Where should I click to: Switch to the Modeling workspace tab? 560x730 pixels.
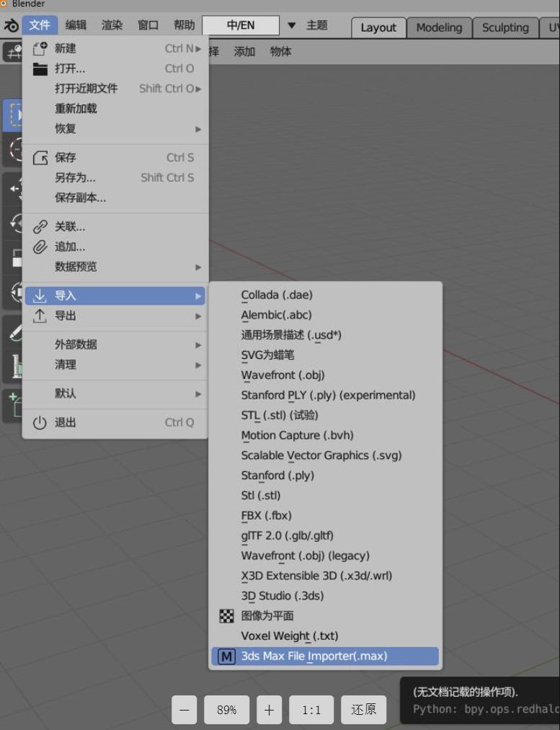point(438,27)
